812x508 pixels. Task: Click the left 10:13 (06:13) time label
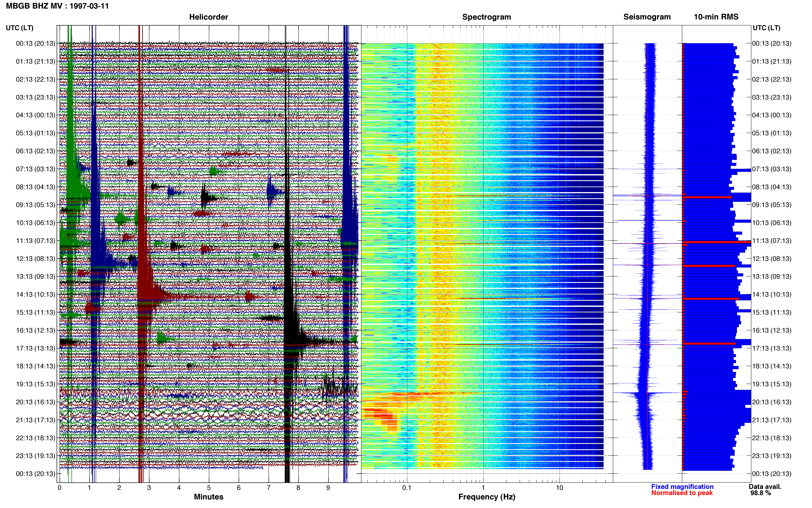pyautogui.click(x=36, y=223)
